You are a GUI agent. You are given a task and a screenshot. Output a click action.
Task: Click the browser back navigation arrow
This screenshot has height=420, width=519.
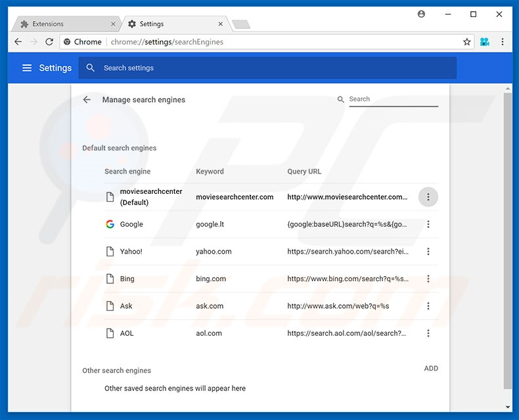pyautogui.click(x=18, y=41)
